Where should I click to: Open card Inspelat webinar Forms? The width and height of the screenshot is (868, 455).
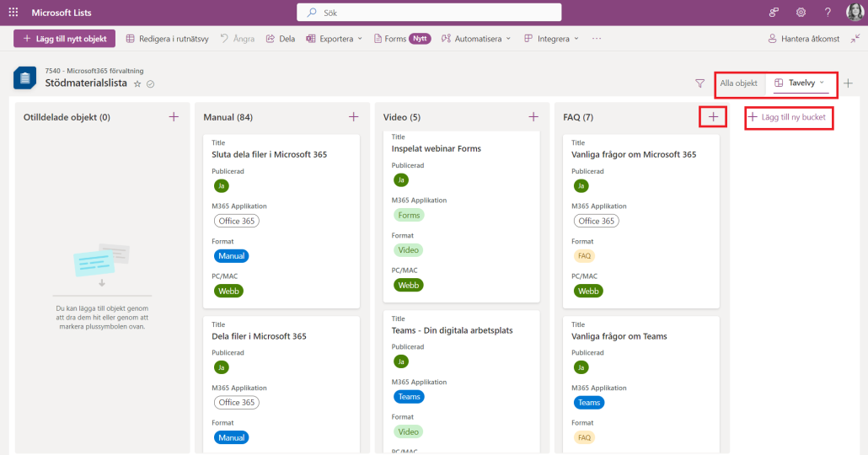click(461, 217)
